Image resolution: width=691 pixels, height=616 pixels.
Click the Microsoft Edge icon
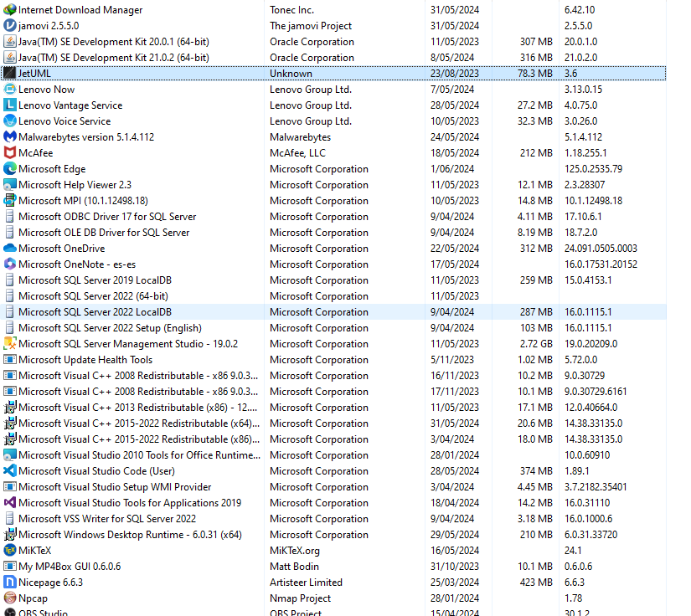[x=10, y=168]
